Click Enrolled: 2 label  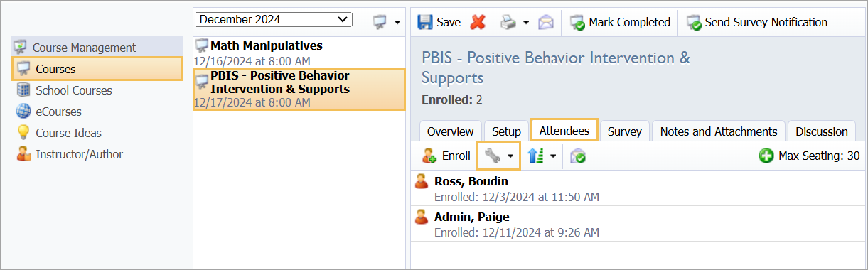[x=452, y=99]
